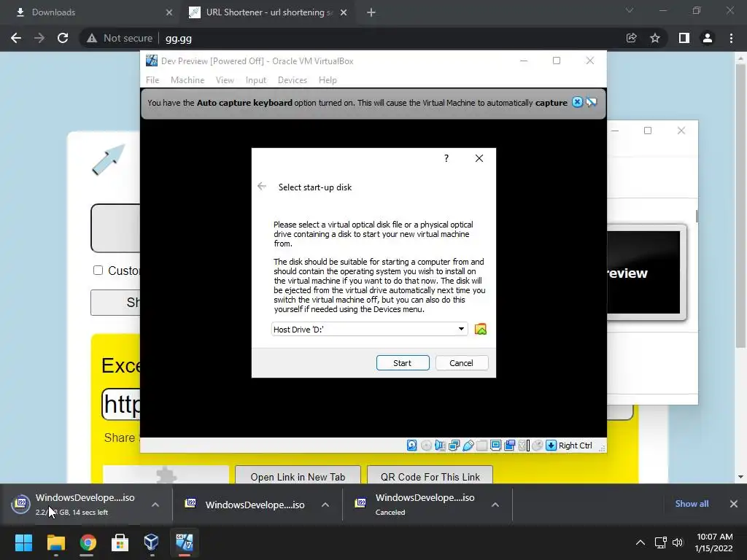The width and height of the screenshot is (747, 560).
Task: Open a new Chrome tab
Action: click(371, 12)
